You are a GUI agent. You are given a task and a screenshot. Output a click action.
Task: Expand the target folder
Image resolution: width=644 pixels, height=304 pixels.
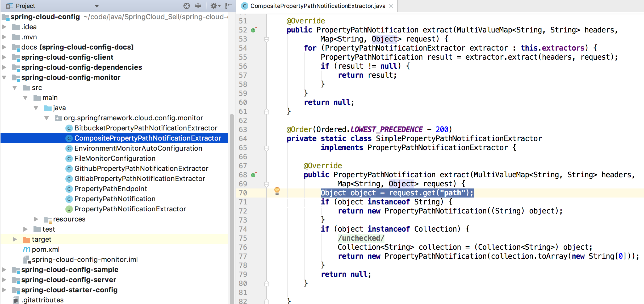[x=15, y=239]
